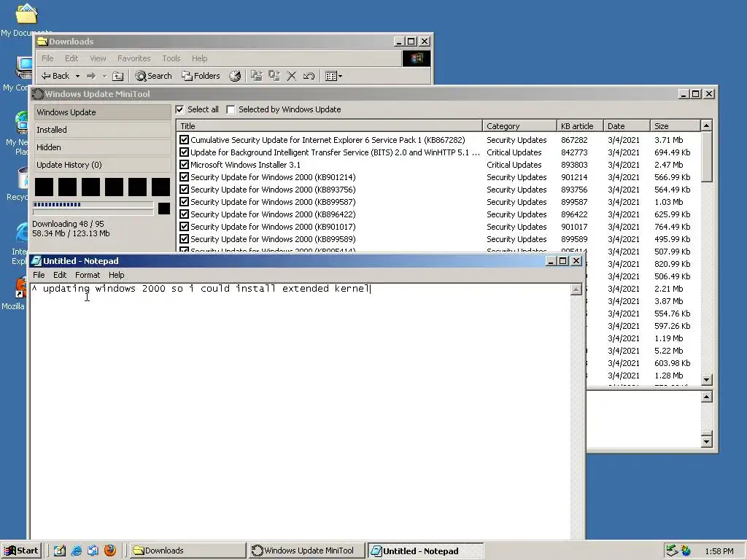The width and height of the screenshot is (747, 560).
Task: Open Tools menu in Downloads window
Action: point(171,58)
